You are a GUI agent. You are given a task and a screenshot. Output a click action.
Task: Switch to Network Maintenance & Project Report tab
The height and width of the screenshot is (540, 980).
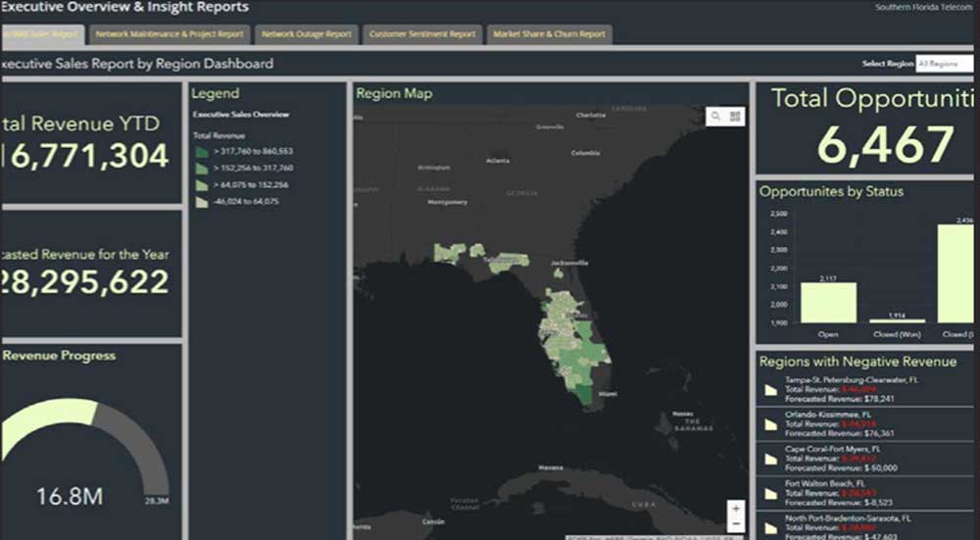tap(169, 34)
